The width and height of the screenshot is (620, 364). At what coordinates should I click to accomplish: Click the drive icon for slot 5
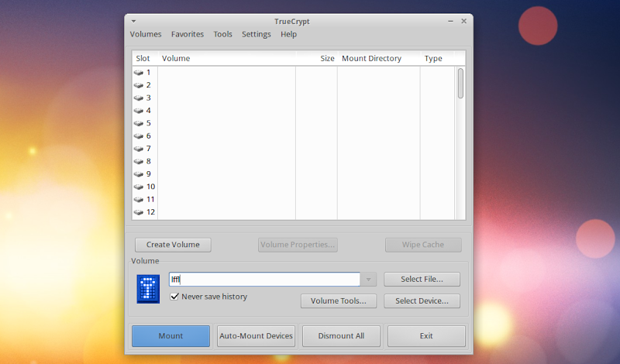click(x=139, y=123)
